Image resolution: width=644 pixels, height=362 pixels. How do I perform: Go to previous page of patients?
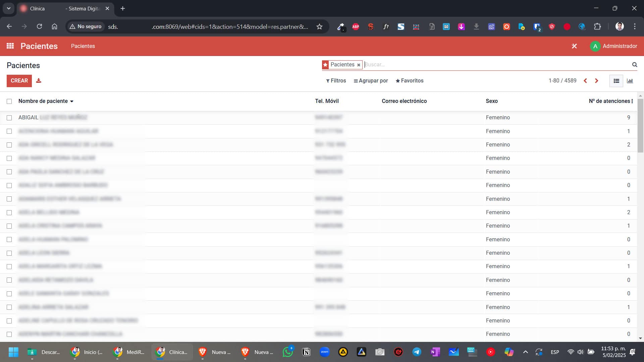pyautogui.click(x=585, y=81)
